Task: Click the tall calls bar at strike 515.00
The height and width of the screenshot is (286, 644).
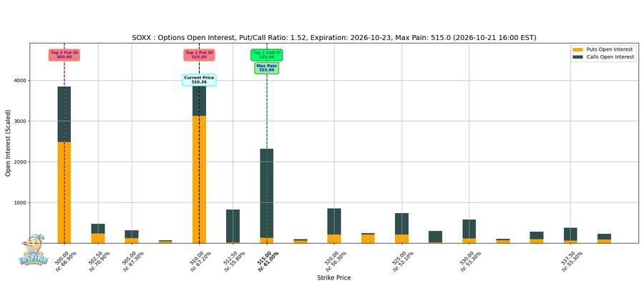Action: (x=267, y=193)
